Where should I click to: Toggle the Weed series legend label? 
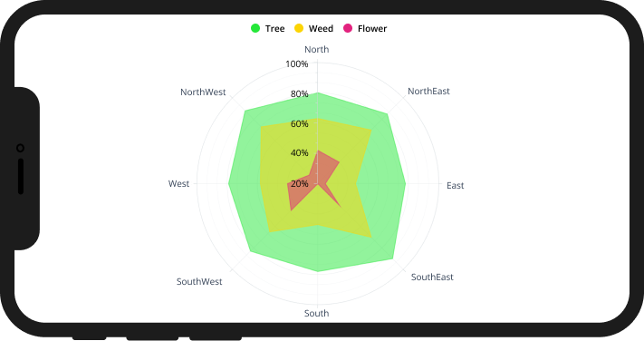point(321,28)
